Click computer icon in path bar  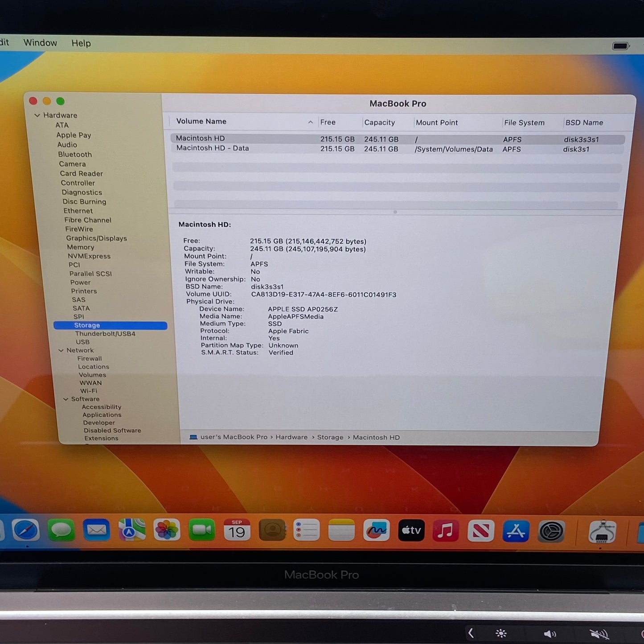[x=193, y=437]
